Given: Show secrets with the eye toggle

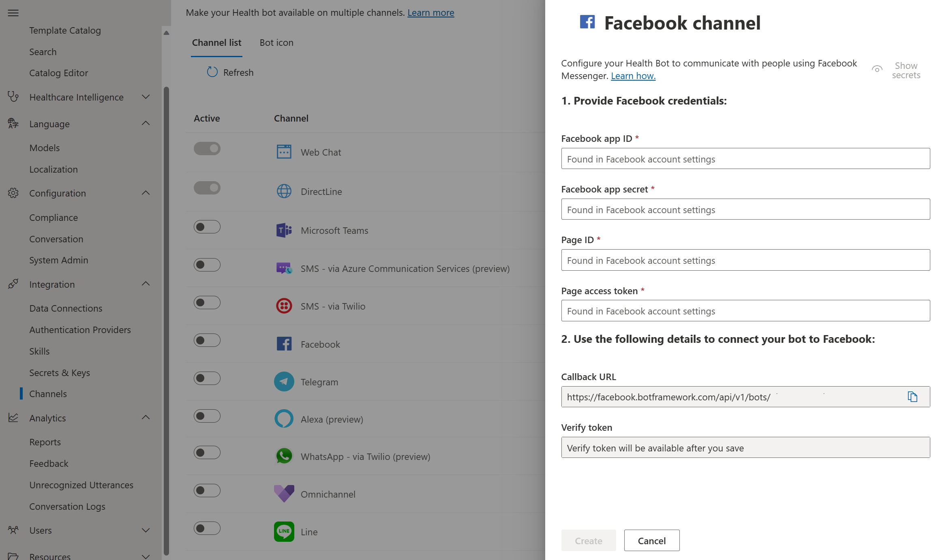Looking at the screenshot, I should (x=896, y=70).
